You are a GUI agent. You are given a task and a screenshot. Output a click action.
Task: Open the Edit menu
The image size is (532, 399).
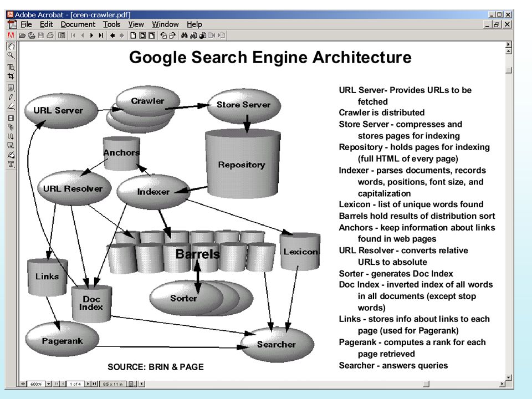coord(46,24)
